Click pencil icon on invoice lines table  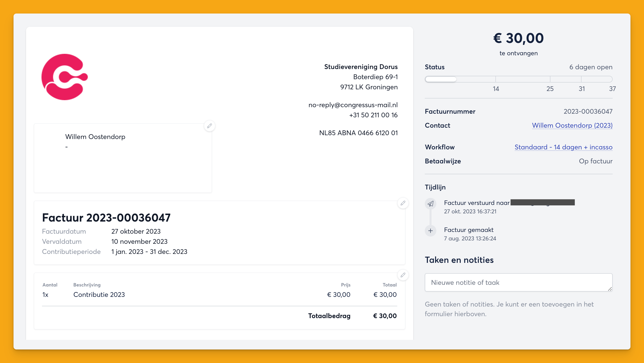tap(403, 275)
